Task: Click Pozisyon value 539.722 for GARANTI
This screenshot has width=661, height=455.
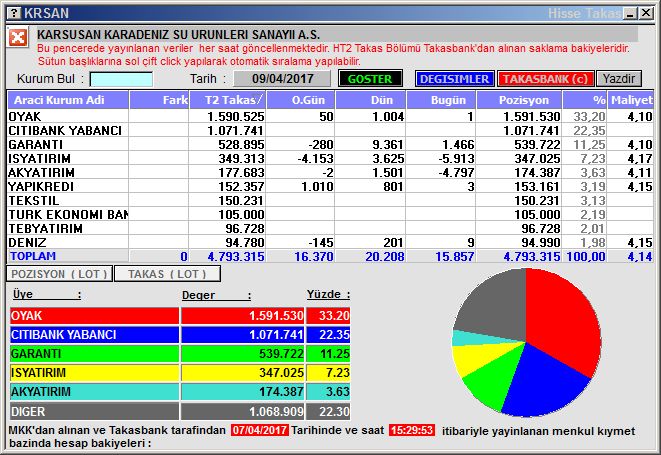Action: pyautogui.click(x=537, y=145)
